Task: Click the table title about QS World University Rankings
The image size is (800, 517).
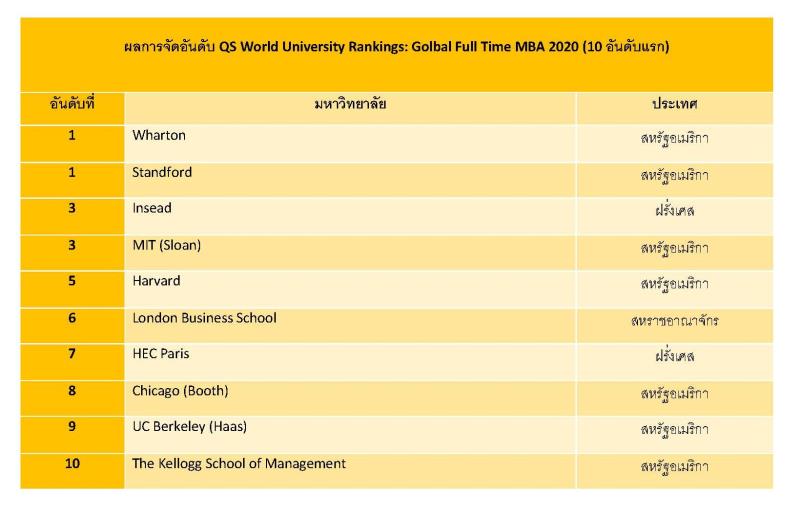Action: pyautogui.click(x=396, y=47)
